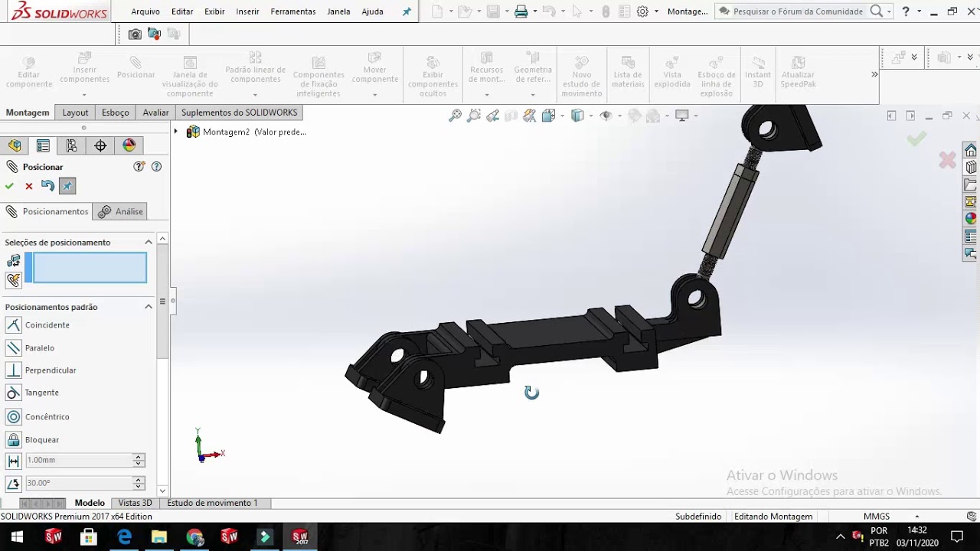
Task: Toggle the hide/show items eye icon
Action: (606, 116)
